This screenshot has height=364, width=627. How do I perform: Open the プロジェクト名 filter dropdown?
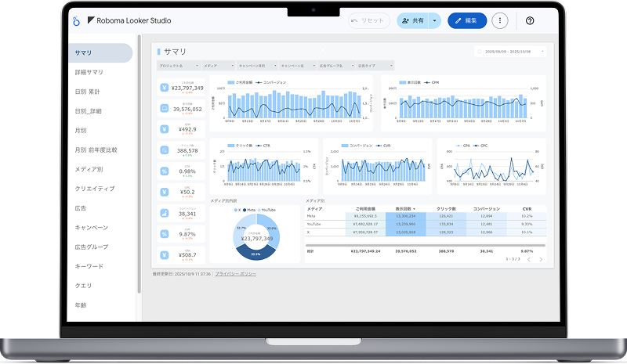pos(178,66)
